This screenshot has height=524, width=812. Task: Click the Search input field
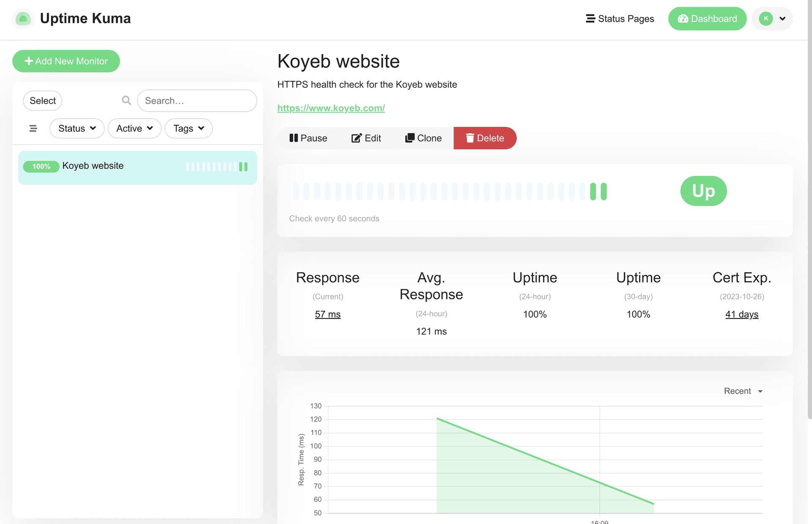[x=197, y=100]
